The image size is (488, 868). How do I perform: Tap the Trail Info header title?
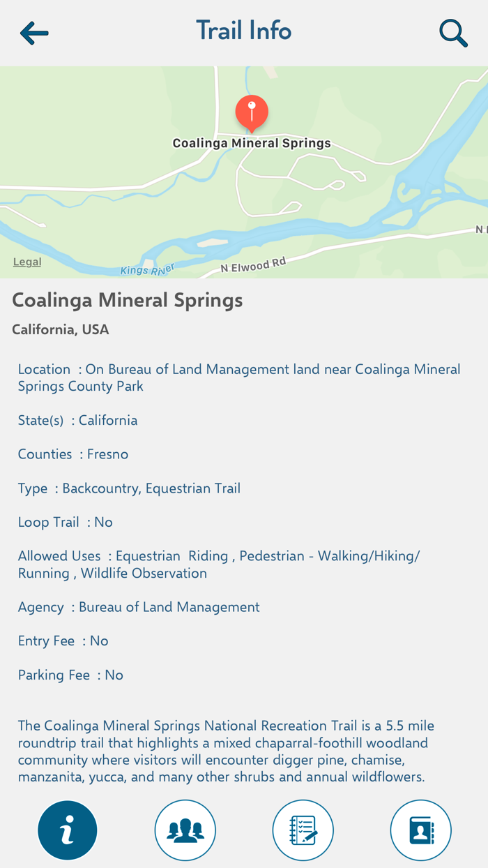pyautogui.click(x=243, y=30)
